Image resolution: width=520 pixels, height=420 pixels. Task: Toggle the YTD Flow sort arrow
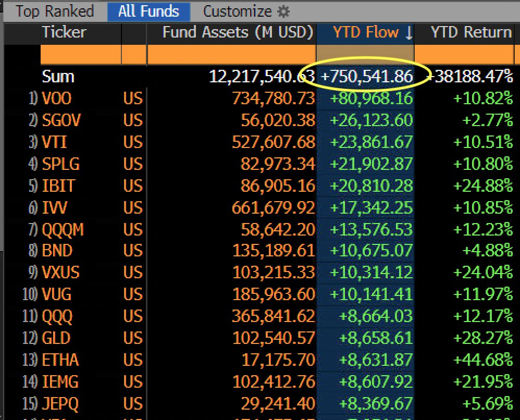click(409, 33)
